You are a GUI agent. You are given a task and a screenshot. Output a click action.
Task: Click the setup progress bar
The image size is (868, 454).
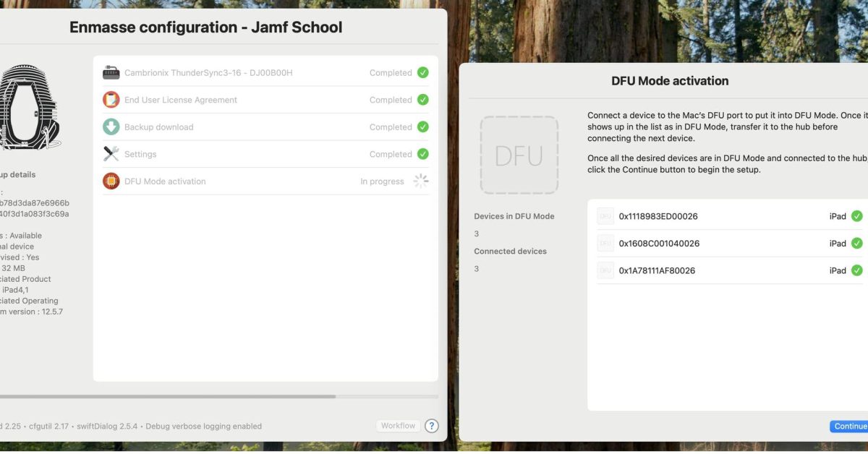pyautogui.click(x=217, y=396)
